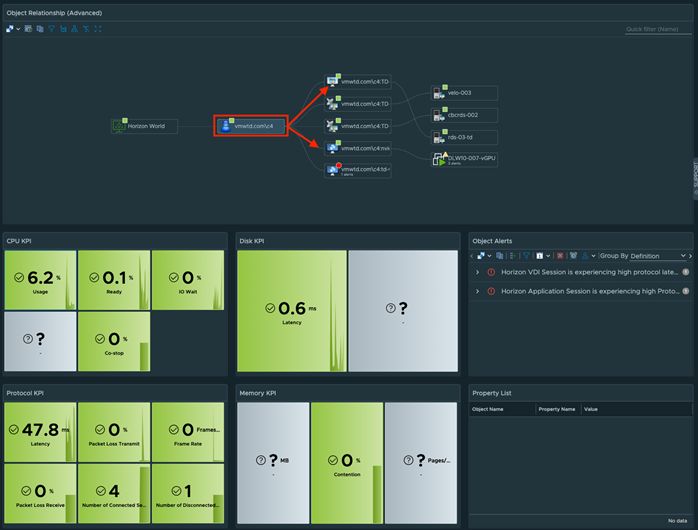Viewport: 698px width, 530px height.
Task: Click the Horizon VDI Session high protocol latency alert
Action: coord(589,272)
